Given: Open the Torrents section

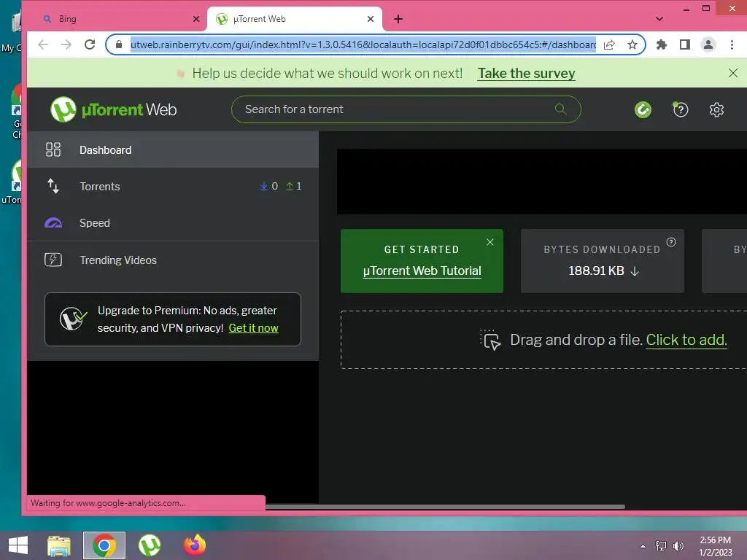Looking at the screenshot, I should 173,186.
